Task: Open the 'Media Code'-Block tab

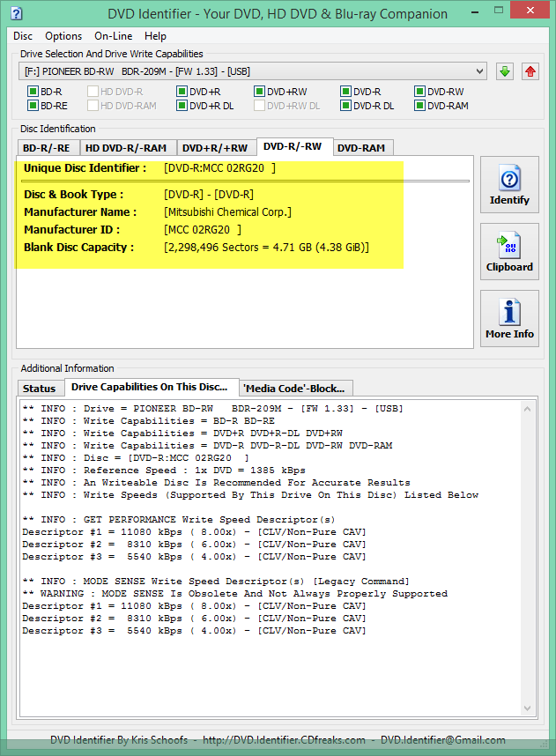Action: point(294,389)
